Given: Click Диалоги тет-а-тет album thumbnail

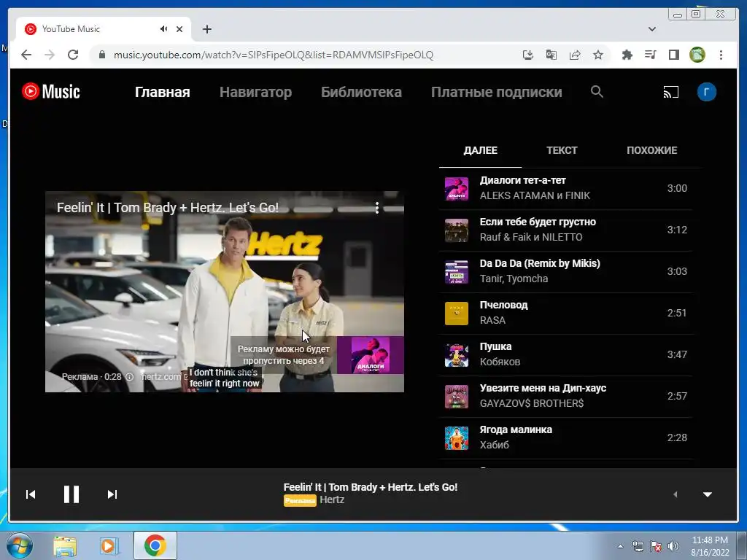Looking at the screenshot, I should pyautogui.click(x=457, y=189).
